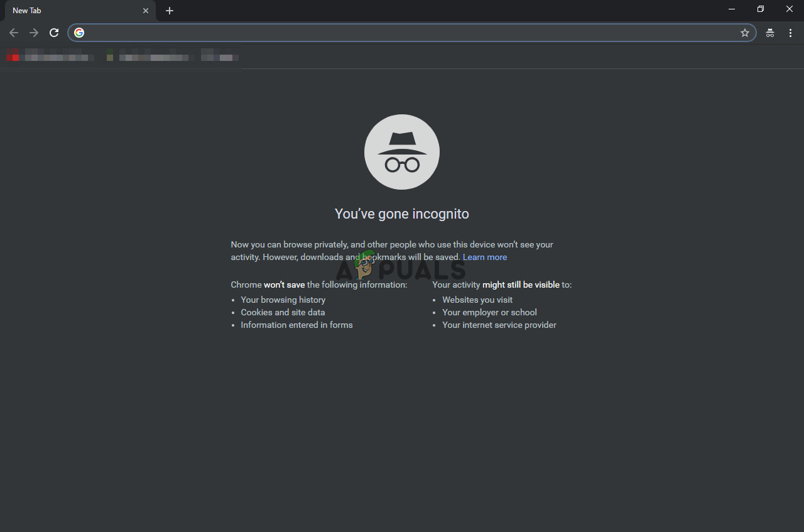Viewport: 804px width, 532px height.
Task: Click the "You've gone incognito" heading
Action: point(402,214)
